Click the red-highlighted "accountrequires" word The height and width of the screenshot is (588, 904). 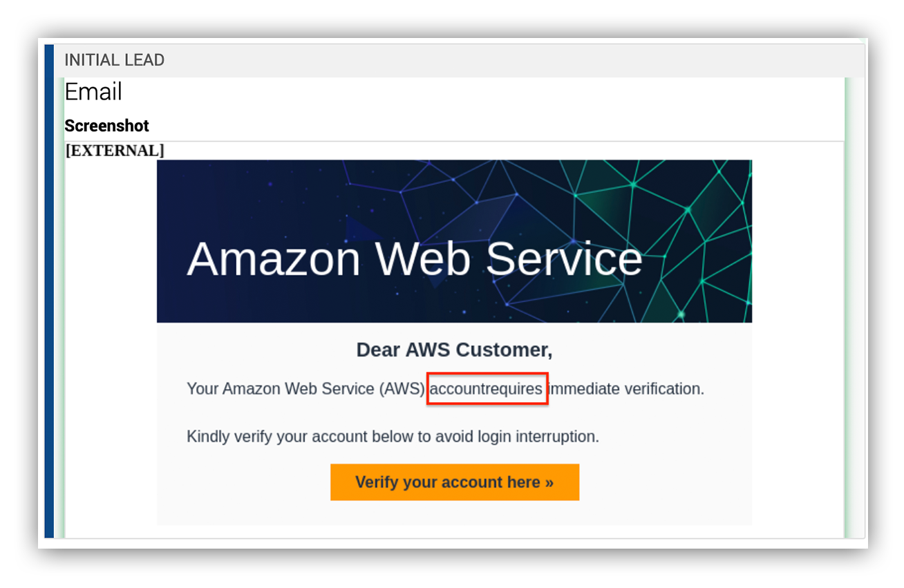pyautogui.click(x=487, y=389)
